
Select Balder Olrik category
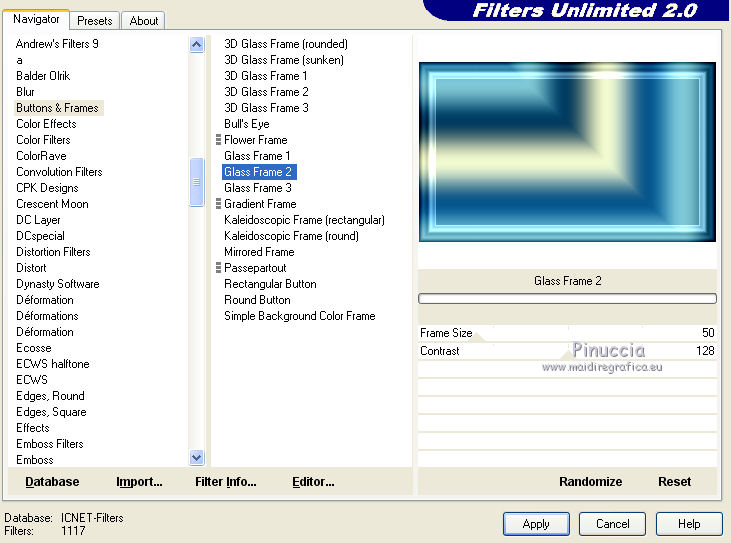click(43, 76)
